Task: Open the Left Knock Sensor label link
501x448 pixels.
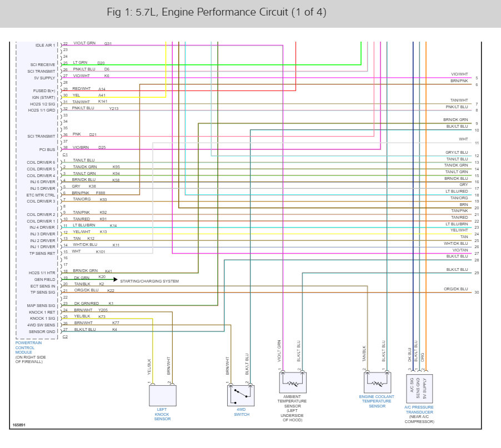Action: coord(162,414)
